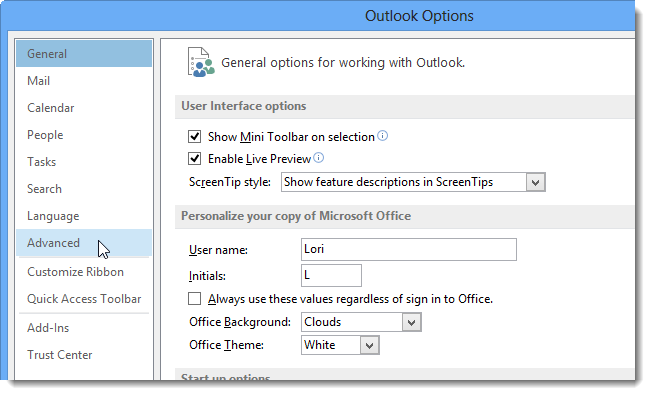Screen dimensions: 650x395
Task: Open the Calendar options category
Action: [x=84, y=108]
